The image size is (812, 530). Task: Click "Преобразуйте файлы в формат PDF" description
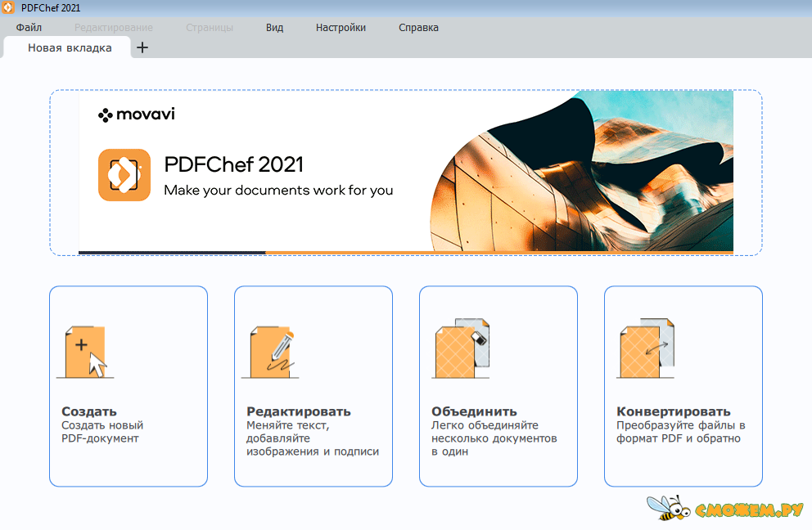point(680,432)
